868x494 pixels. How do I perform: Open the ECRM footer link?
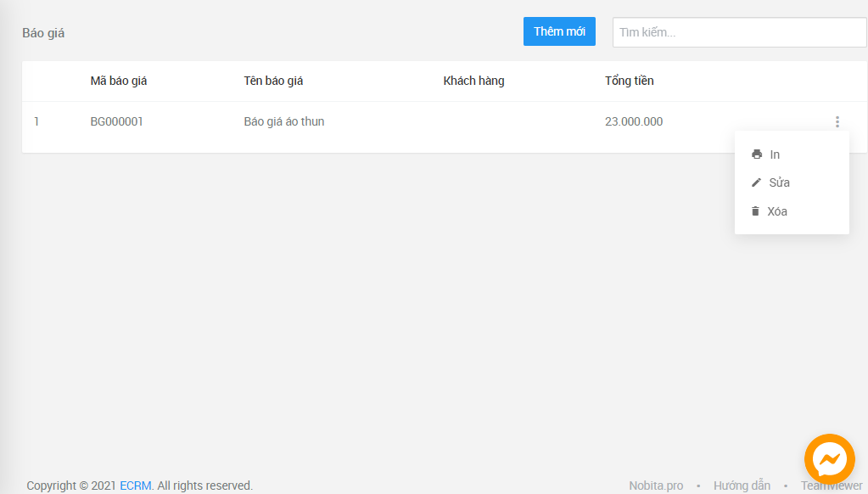(135, 486)
